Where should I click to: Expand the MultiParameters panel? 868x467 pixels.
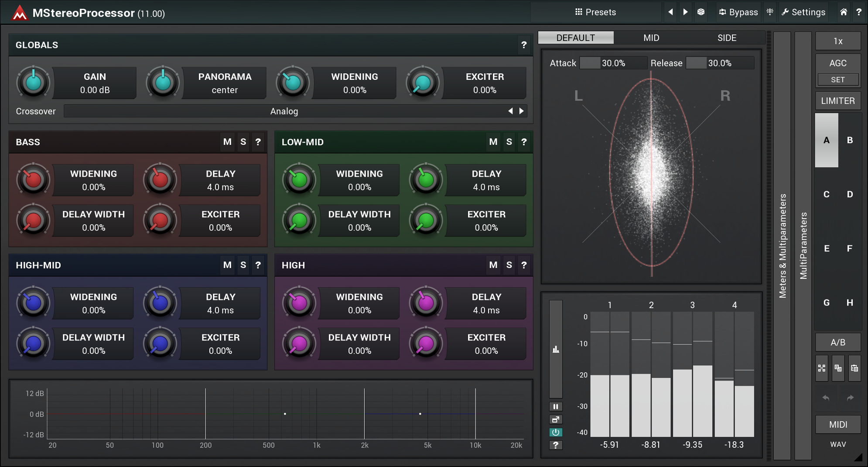pyautogui.click(x=803, y=246)
